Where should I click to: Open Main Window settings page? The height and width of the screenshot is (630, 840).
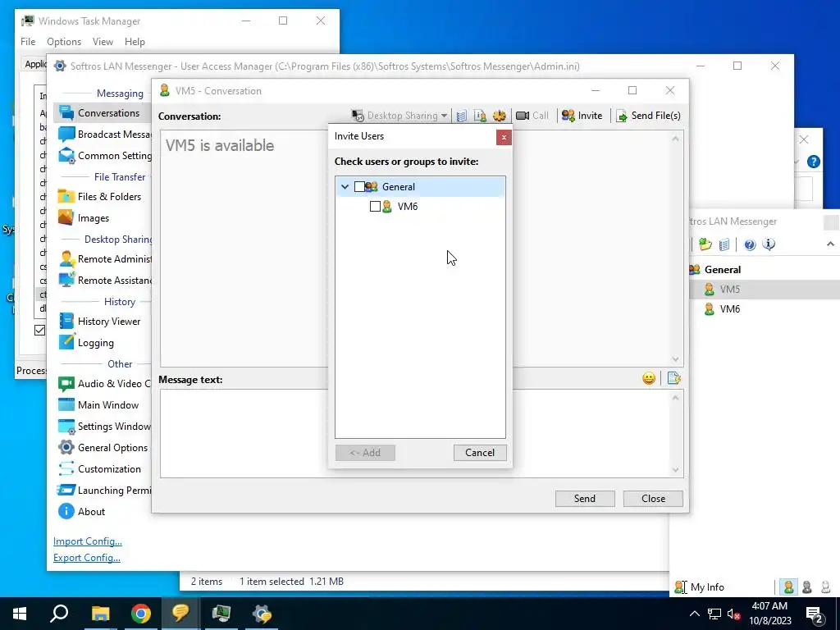[x=99, y=405]
